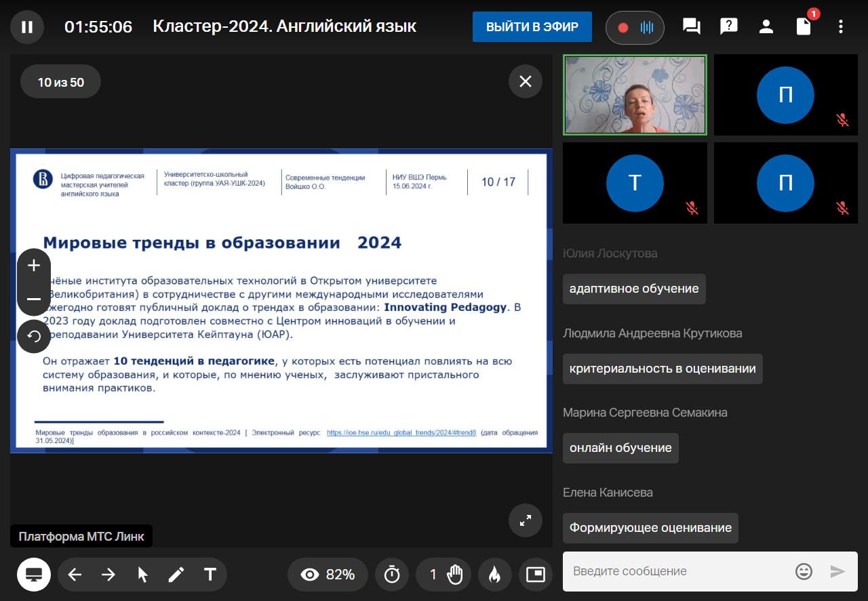The width and height of the screenshot is (868, 601).
Task: Open the three-dot more options menu
Action: (x=841, y=27)
